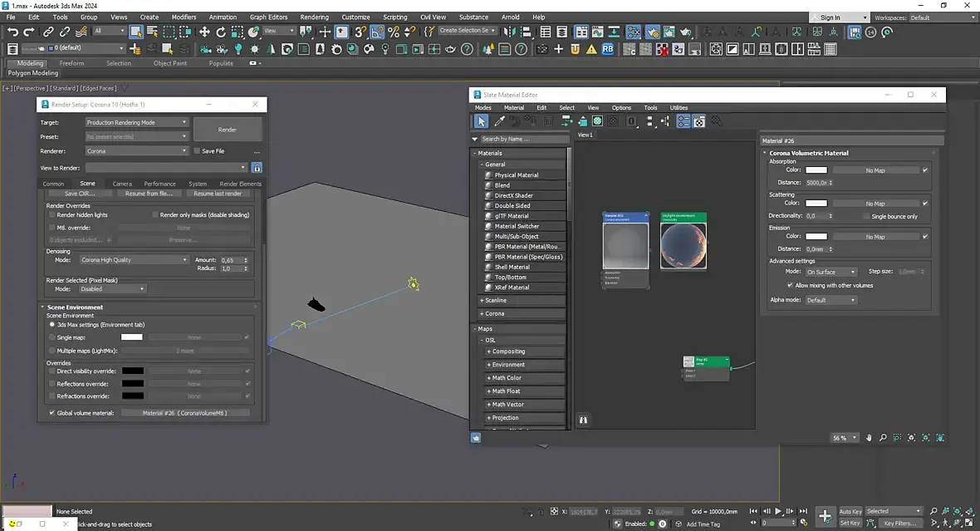
Task: Click the Pan hand tool in Slate editor
Action: [x=869, y=438]
